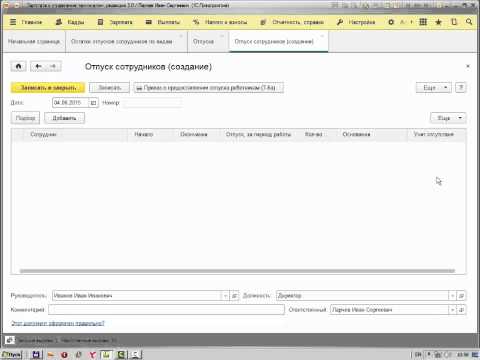Switch to the Начальная страница tab

coord(34,42)
